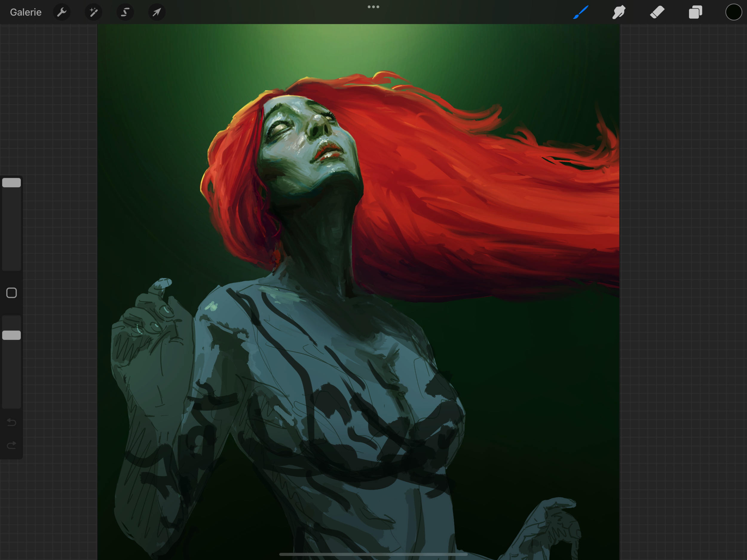Activate the Transform arrow tool

tap(157, 13)
